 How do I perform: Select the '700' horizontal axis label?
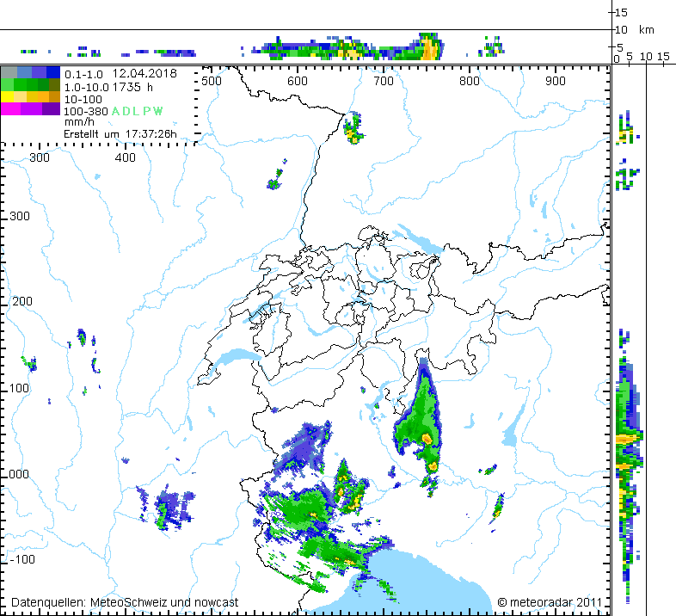pos(384,81)
